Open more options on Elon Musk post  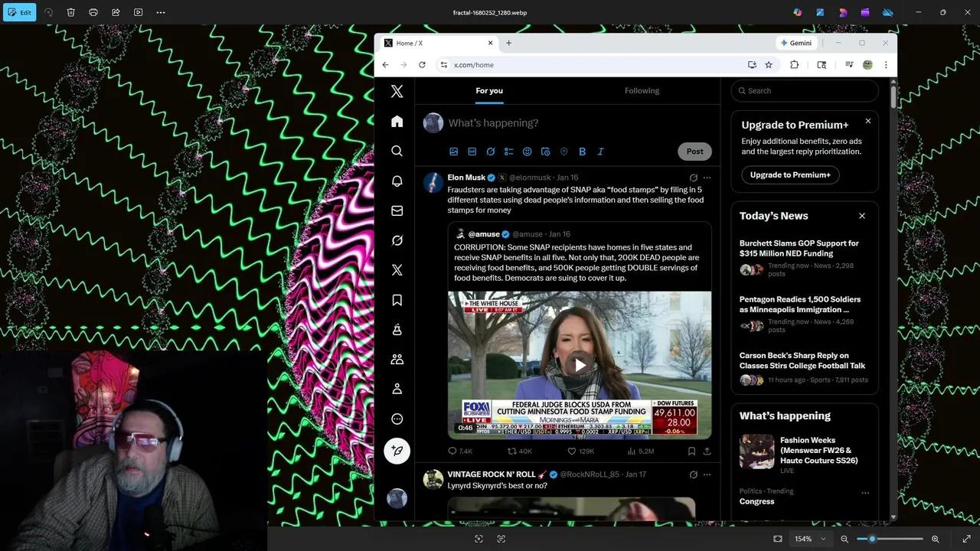(x=707, y=178)
